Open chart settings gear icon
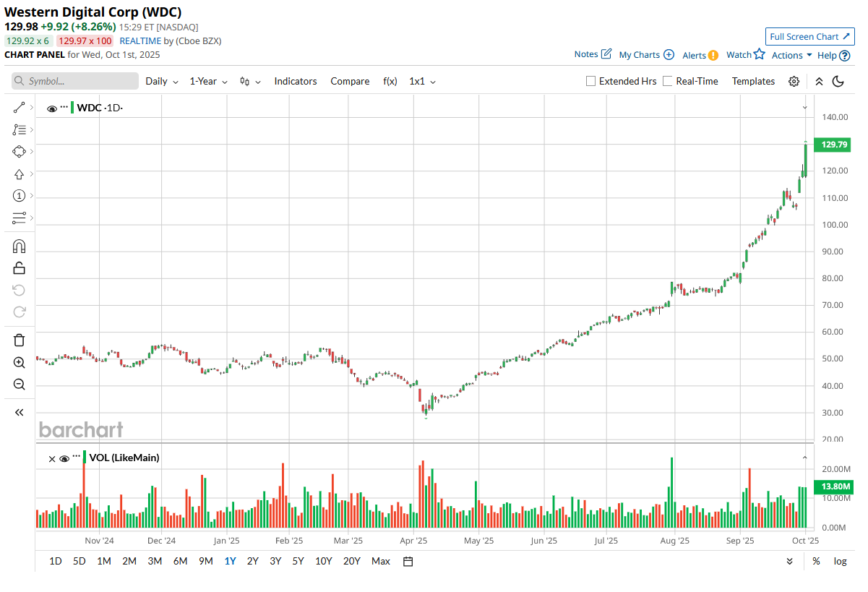Viewport: 868px width, 592px height. (x=794, y=82)
